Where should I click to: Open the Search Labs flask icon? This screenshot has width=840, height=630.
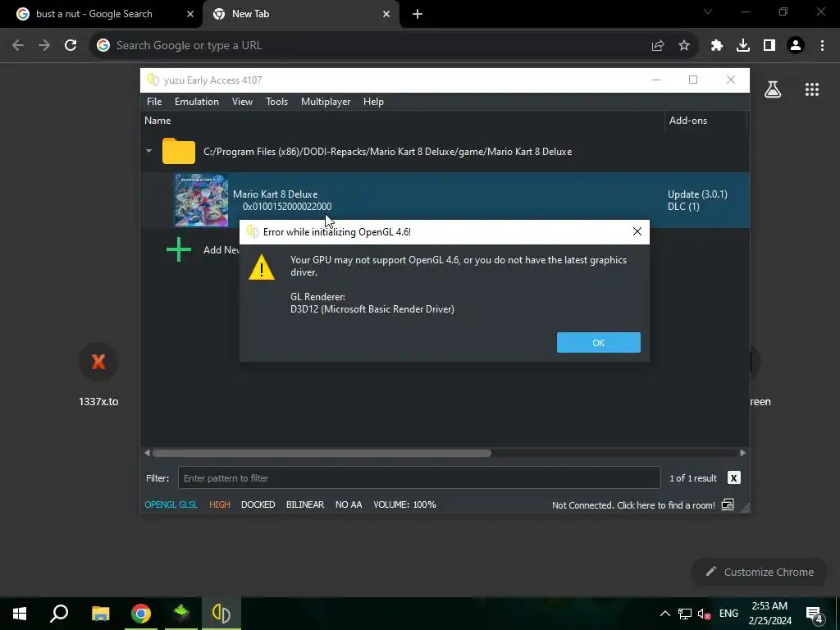coord(773,89)
